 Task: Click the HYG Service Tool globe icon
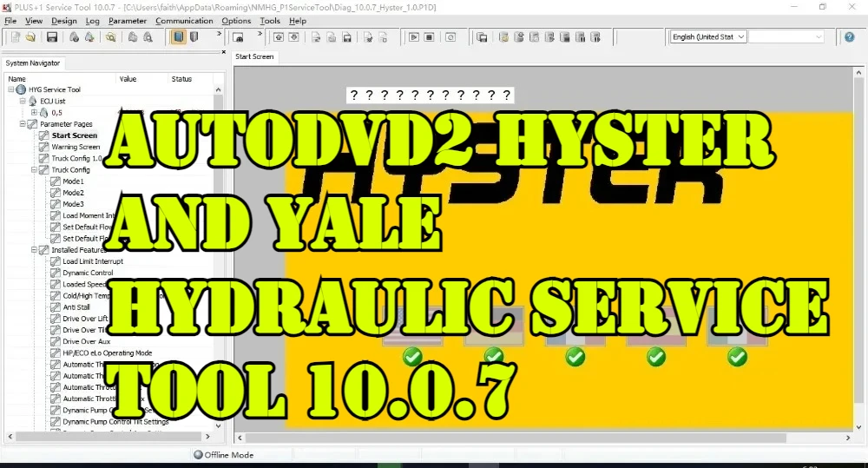(x=21, y=89)
